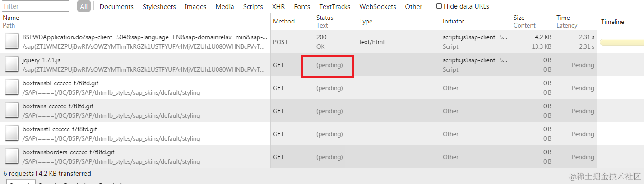Filter by TextTracks
This screenshot has height=184, width=644.
tap(335, 7)
